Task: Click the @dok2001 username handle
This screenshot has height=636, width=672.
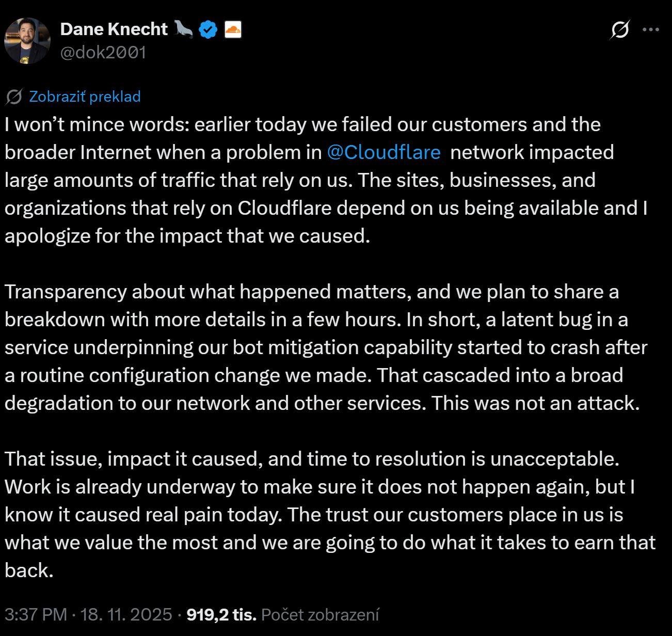Action: pyautogui.click(x=103, y=53)
